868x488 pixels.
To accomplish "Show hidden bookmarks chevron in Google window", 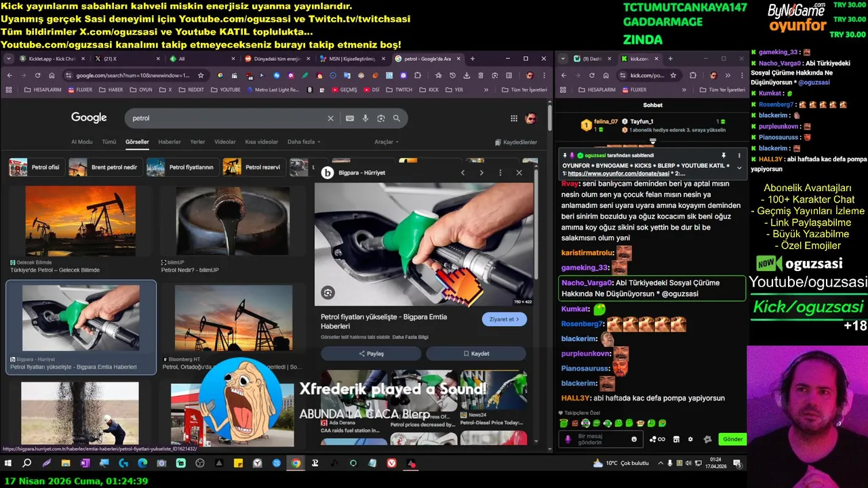I will click(x=486, y=89).
